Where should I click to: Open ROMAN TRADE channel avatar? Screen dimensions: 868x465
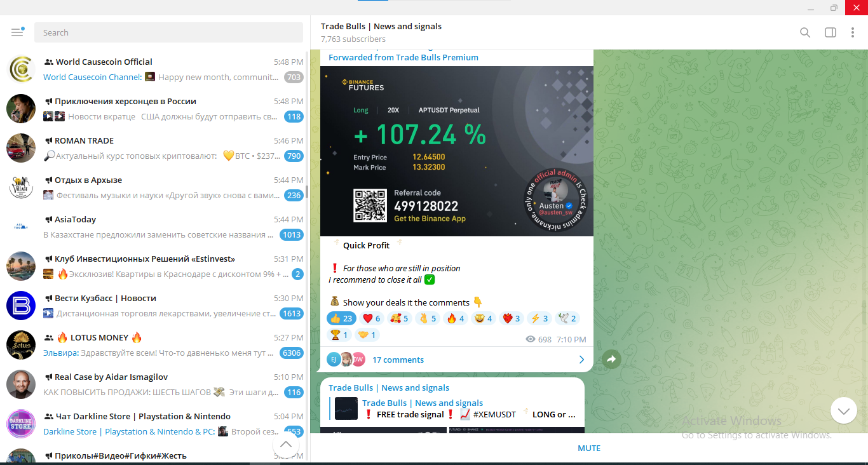(x=21, y=148)
